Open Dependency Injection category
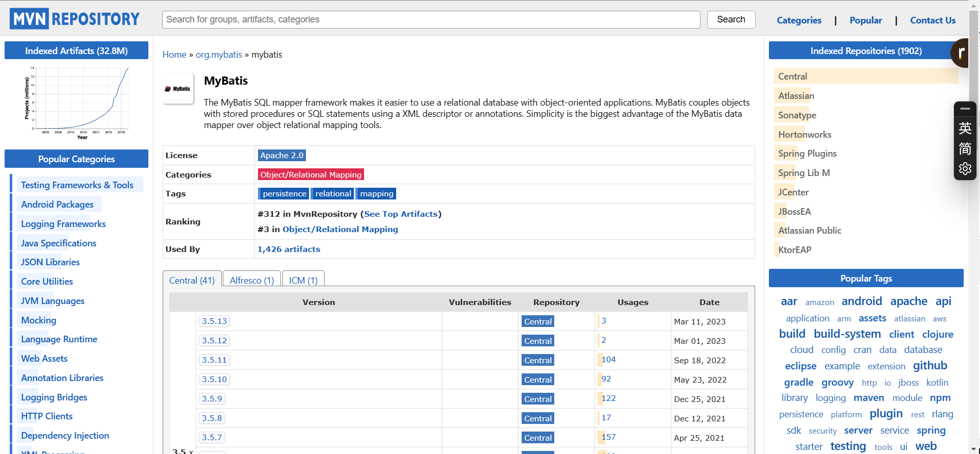Viewport: 980px width, 454px height. (65, 436)
